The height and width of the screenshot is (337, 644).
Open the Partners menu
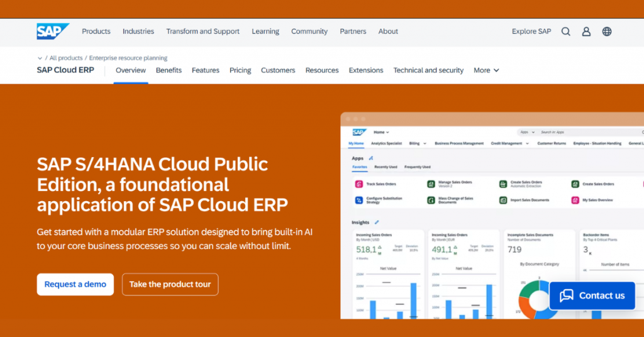(353, 31)
